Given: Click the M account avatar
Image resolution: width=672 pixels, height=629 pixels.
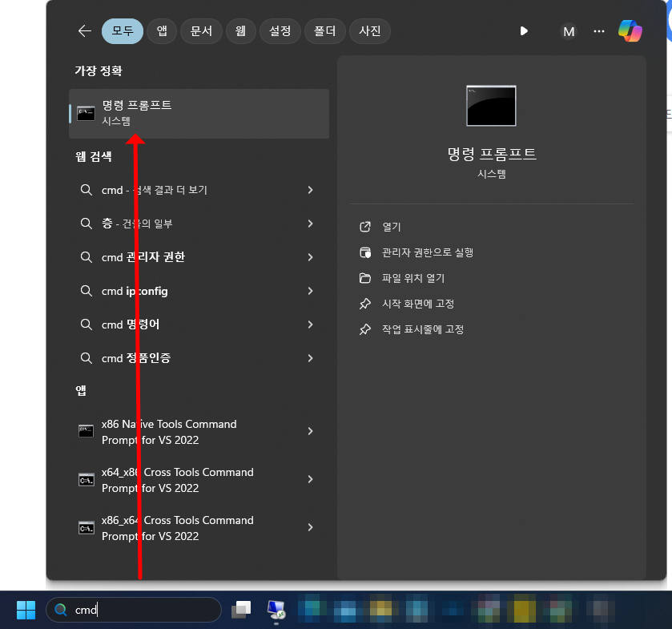Looking at the screenshot, I should click(569, 30).
